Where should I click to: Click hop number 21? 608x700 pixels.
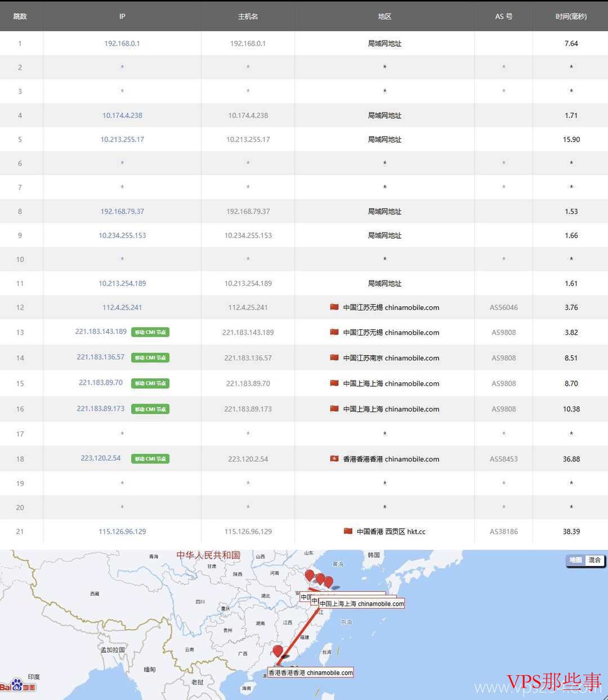[20, 532]
